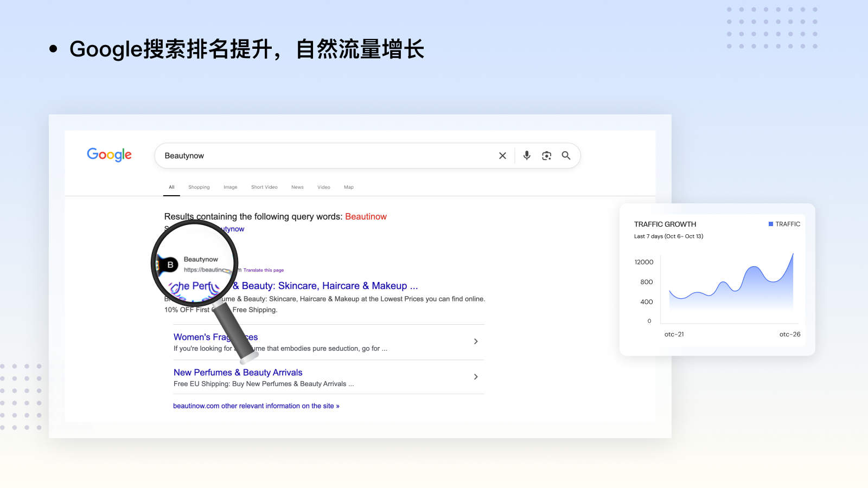Click the Beautynow site favicon B

pos(170,265)
